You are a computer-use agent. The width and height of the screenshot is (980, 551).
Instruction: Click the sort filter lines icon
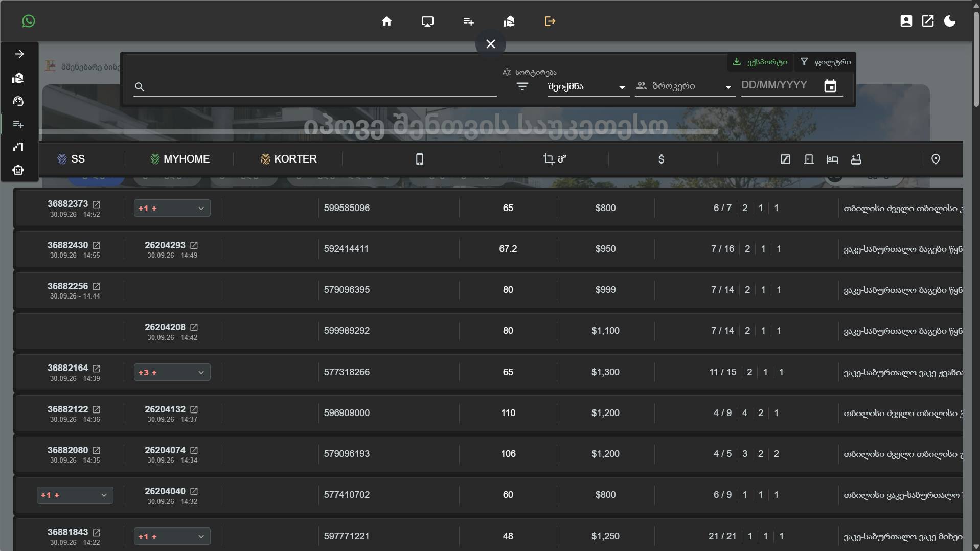click(x=522, y=87)
